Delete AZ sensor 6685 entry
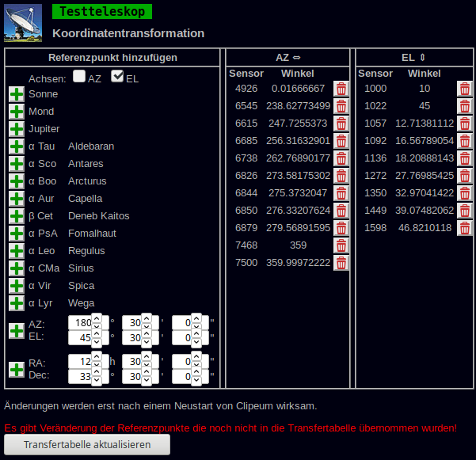Screen dimensions: 476x460 coord(341,141)
